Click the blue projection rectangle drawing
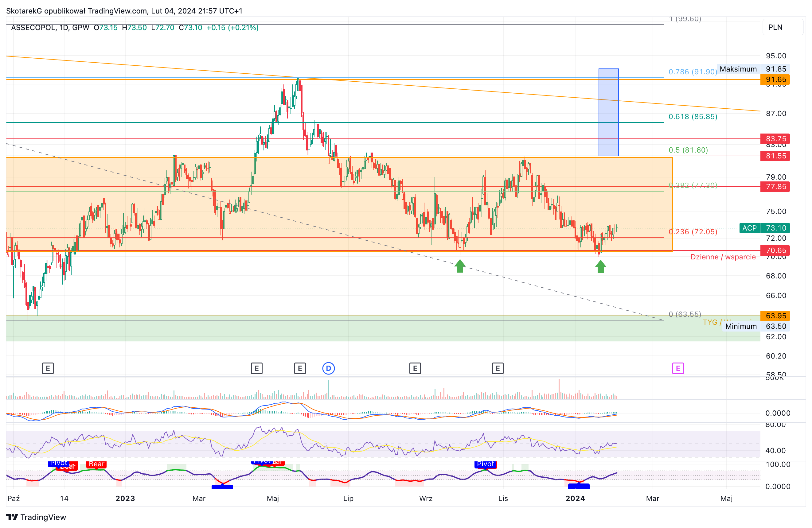812x528 pixels. pos(608,112)
